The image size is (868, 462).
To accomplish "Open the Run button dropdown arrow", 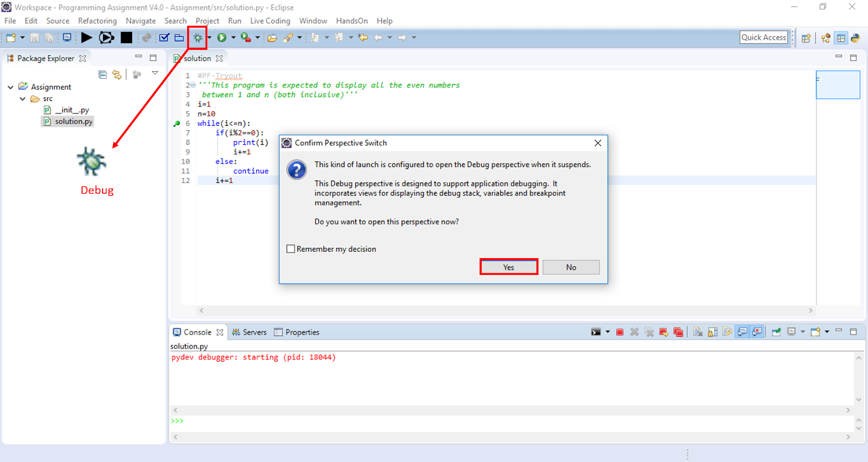I will pos(233,37).
